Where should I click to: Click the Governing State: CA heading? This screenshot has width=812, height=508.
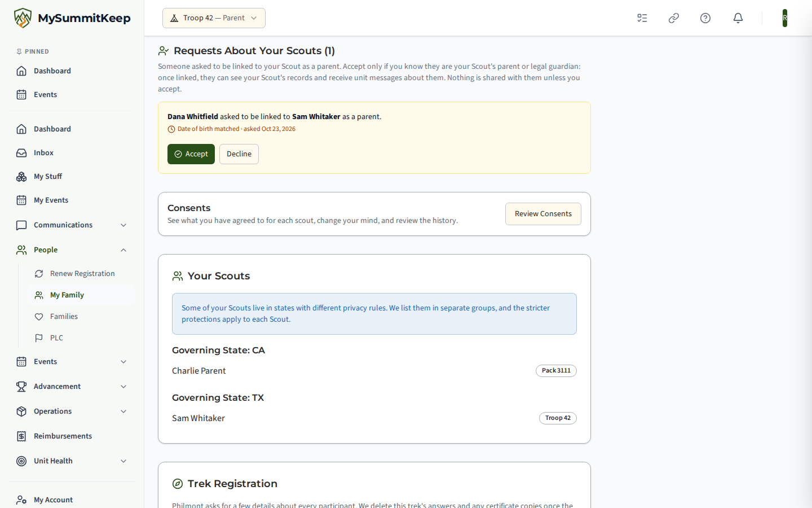218,351
